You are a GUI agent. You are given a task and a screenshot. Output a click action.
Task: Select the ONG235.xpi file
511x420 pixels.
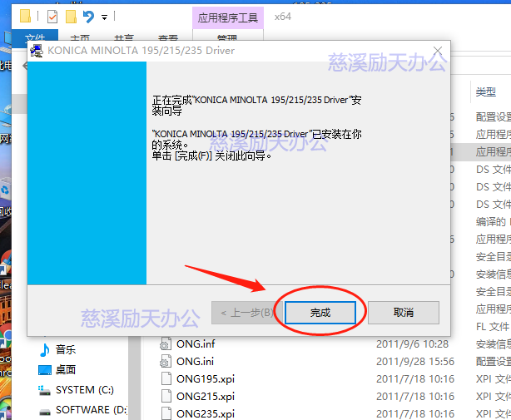pos(205,413)
